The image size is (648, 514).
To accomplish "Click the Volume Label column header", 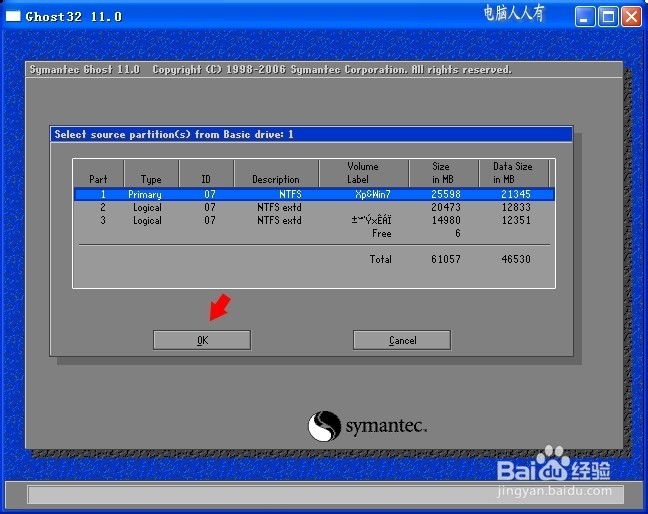I will (x=362, y=173).
